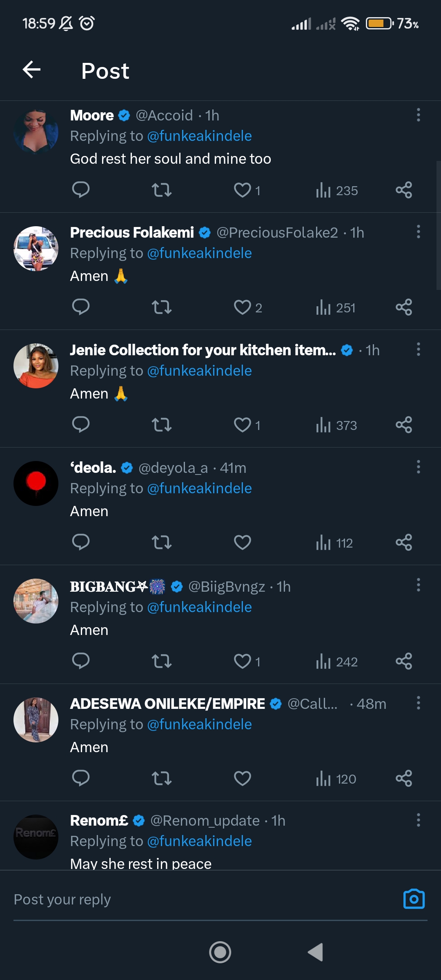This screenshot has height=980, width=441.
Task: Share BIGBANG's Amen reply
Action: click(404, 661)
